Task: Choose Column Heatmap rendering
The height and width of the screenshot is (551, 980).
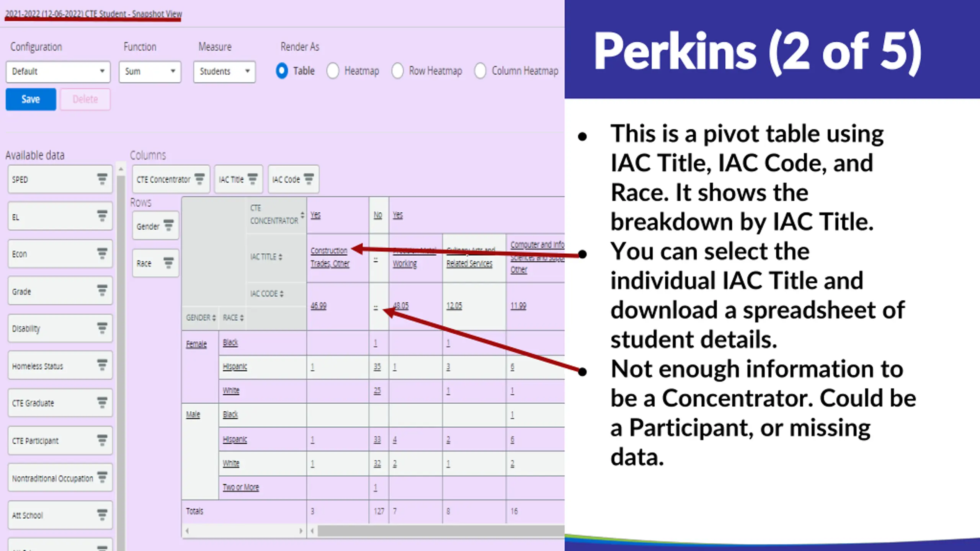Action: [480, 71]
